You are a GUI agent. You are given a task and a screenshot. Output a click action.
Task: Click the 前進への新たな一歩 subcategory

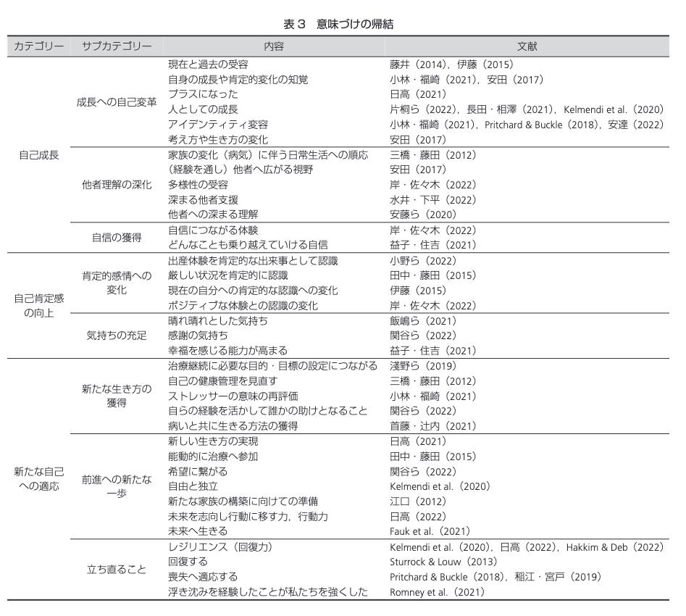[x=117, y=486]
